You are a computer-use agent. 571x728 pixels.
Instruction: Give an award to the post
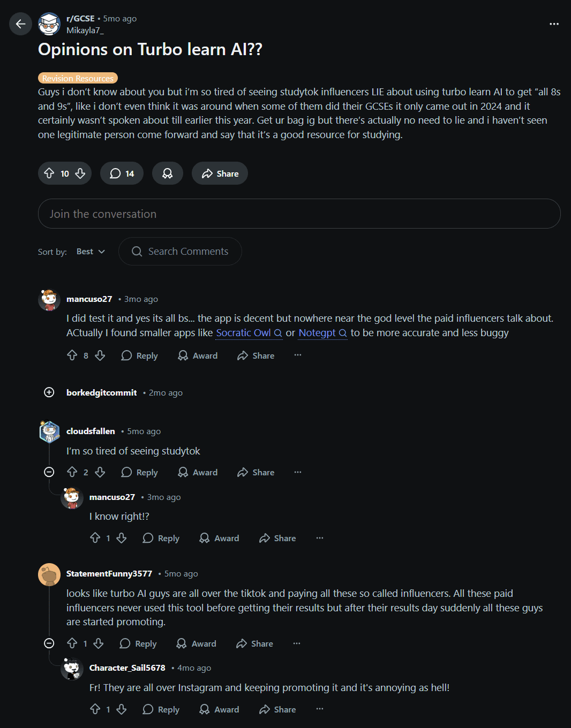(x=167, y=173)
